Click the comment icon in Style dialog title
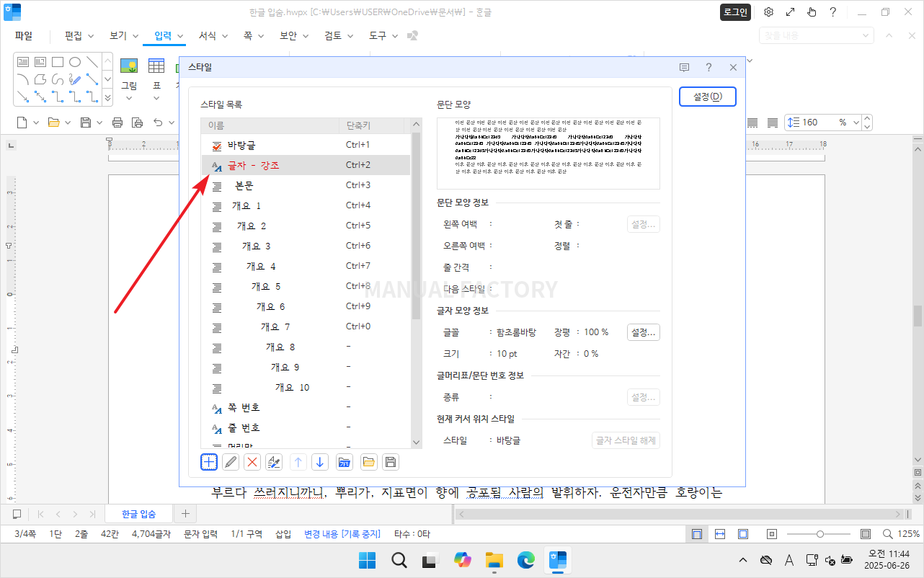The image size is (924, 578). point(684,67)
